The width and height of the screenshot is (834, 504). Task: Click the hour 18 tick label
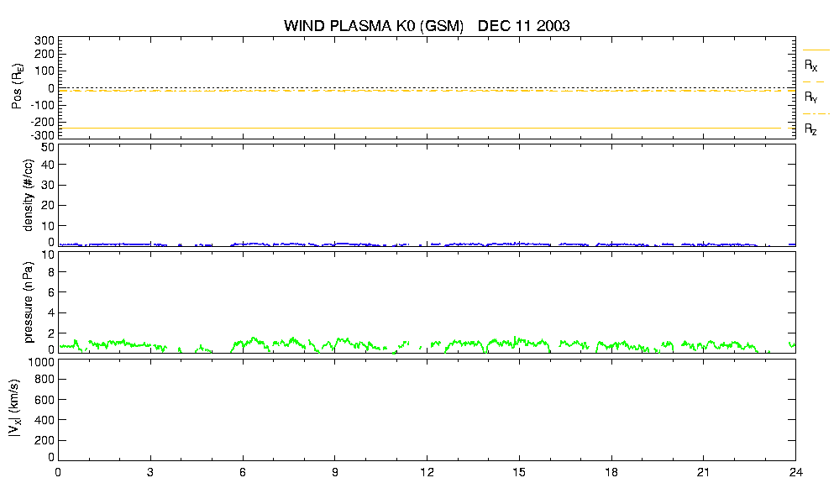point(611,472)
